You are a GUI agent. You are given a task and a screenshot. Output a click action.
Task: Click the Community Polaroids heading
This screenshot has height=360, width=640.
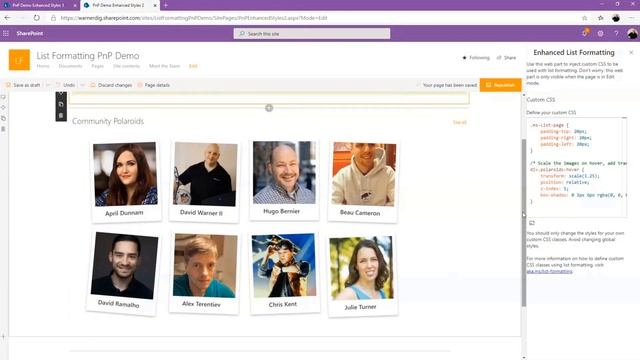pyautogui.click(x=108, y=121)
